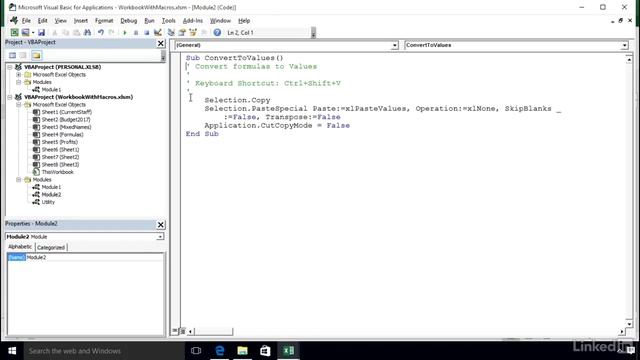Click the Reset (stop) icon
The height and width of the screenshot is (360, 640).
[x=147, y=32]
